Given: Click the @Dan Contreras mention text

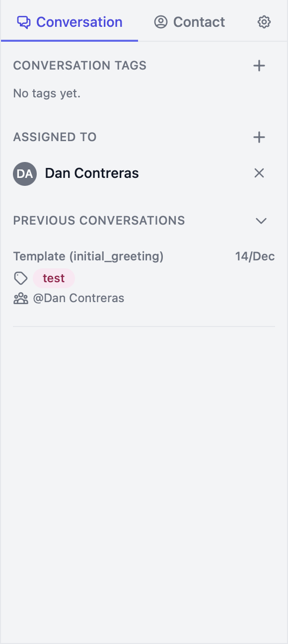Looking at the screenshot, I should tap(79, 298).
